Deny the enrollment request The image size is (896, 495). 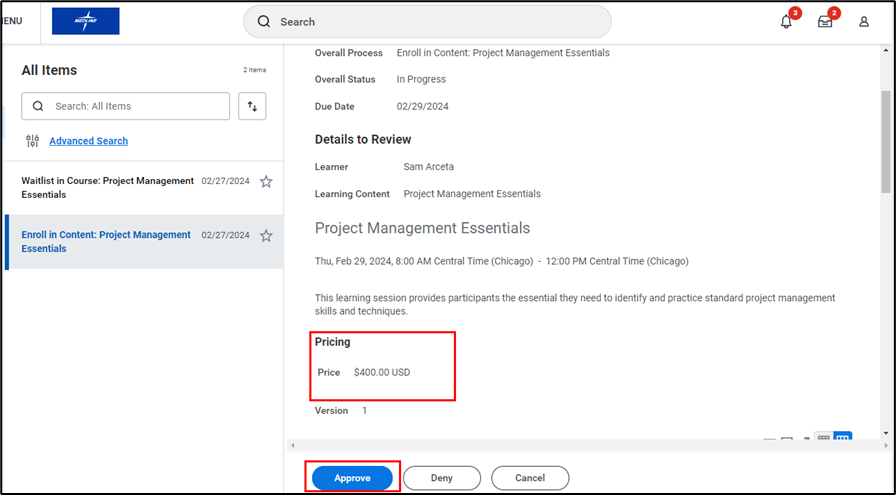click(442, 478)
